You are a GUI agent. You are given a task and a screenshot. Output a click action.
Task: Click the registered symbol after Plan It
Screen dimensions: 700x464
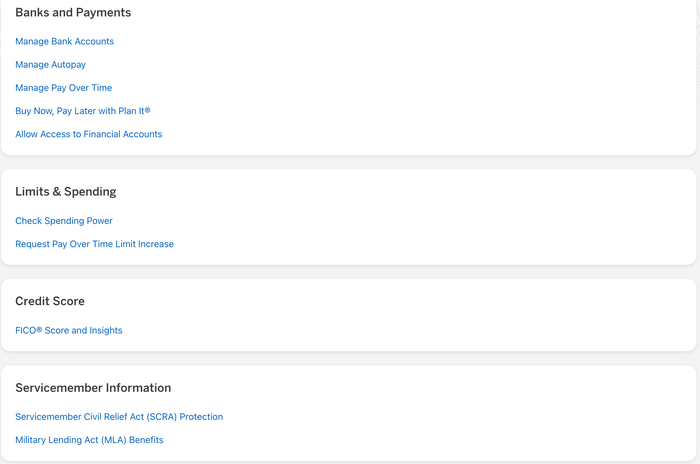[148, 110]
